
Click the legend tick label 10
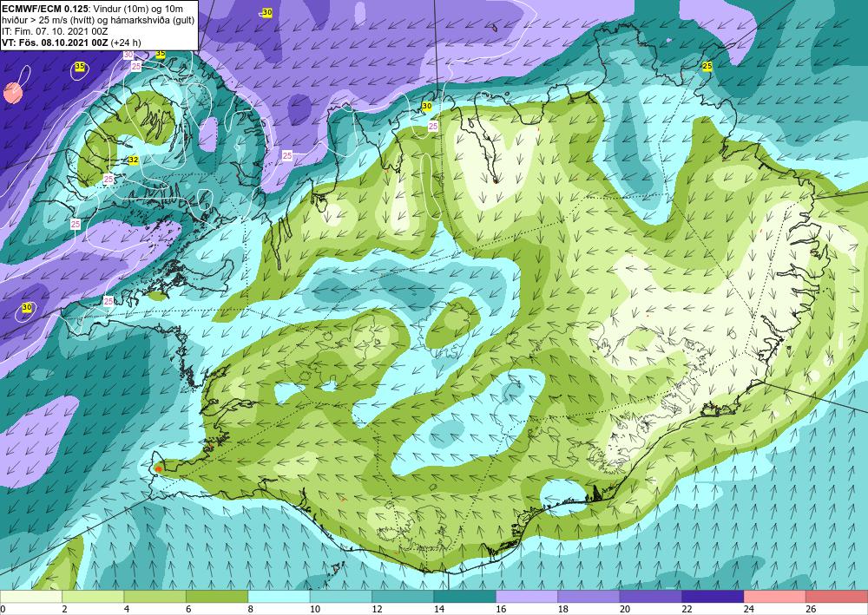click(314, 609)
